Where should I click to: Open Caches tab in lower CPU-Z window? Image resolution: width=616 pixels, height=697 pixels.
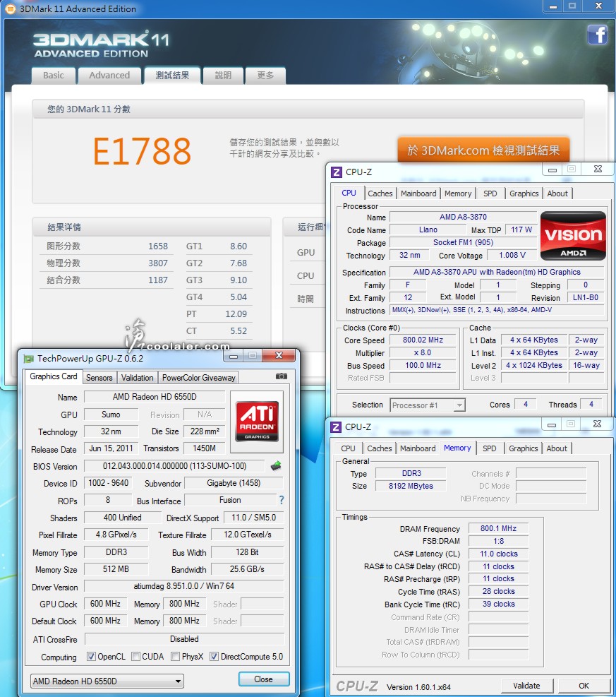[380, 448]
